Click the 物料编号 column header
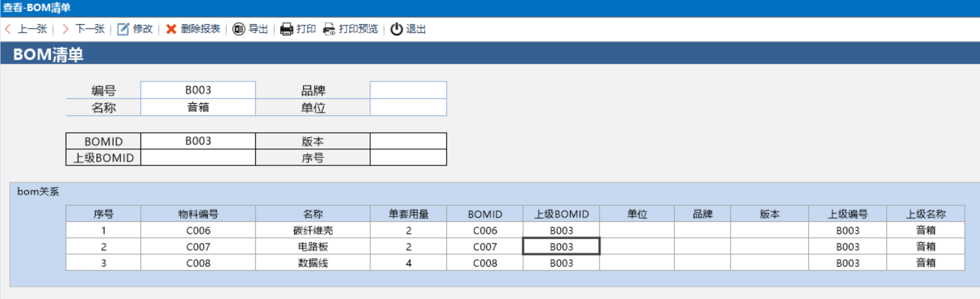 [x=198, y=214]
